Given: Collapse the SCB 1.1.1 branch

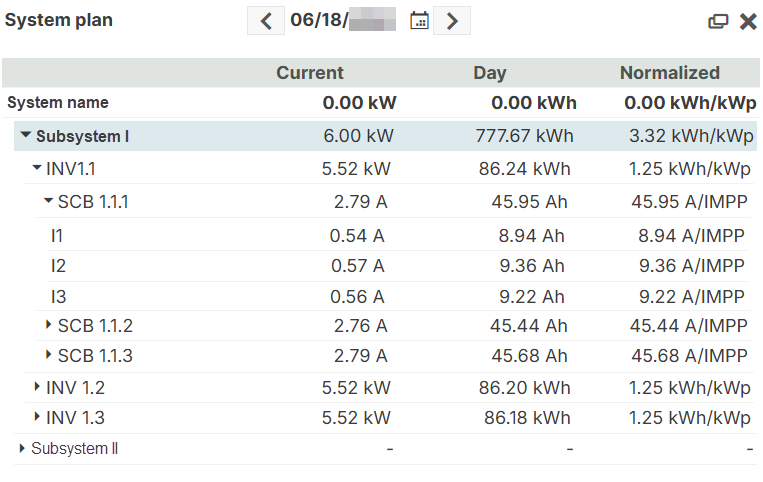Looking at the screenshot, I should (48, 202).
